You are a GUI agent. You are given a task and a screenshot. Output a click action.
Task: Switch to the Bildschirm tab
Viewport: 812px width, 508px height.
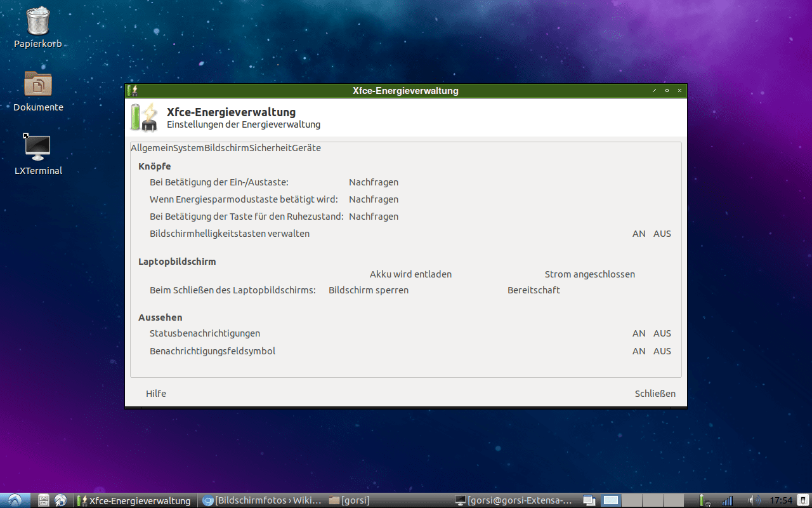[x=226, y=148]
